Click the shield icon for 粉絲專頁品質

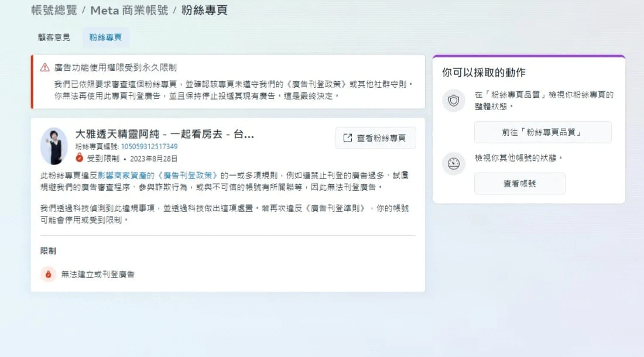click(x=454, y=101)
